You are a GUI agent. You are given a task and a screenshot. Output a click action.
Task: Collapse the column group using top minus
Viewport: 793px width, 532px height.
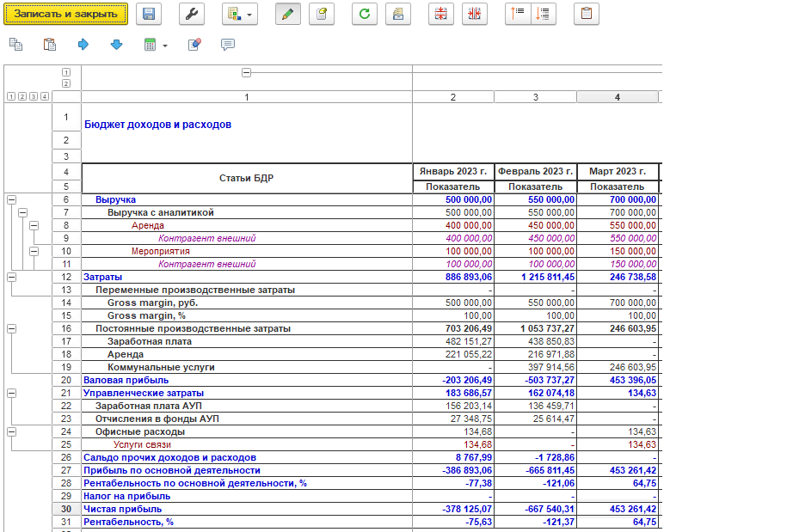pos(246,72)
